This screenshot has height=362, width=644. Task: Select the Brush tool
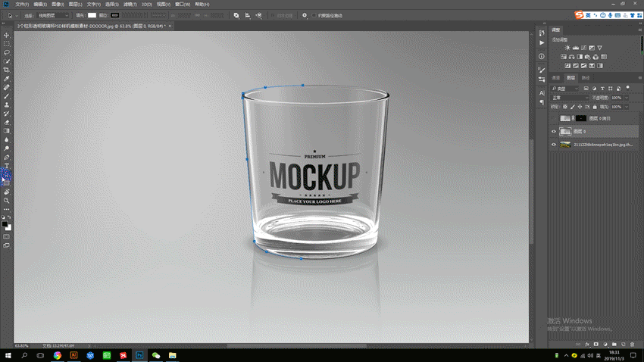[x=7, y=96]
